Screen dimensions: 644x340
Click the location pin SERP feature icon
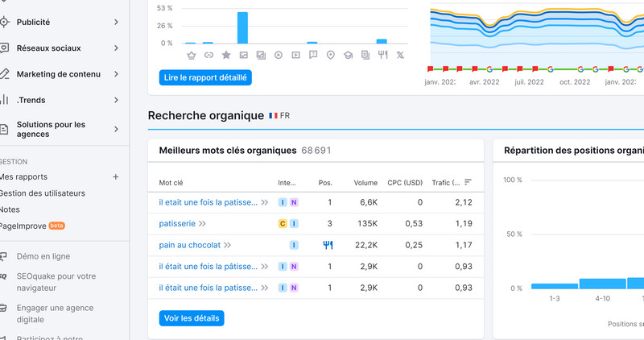point(331,55)
